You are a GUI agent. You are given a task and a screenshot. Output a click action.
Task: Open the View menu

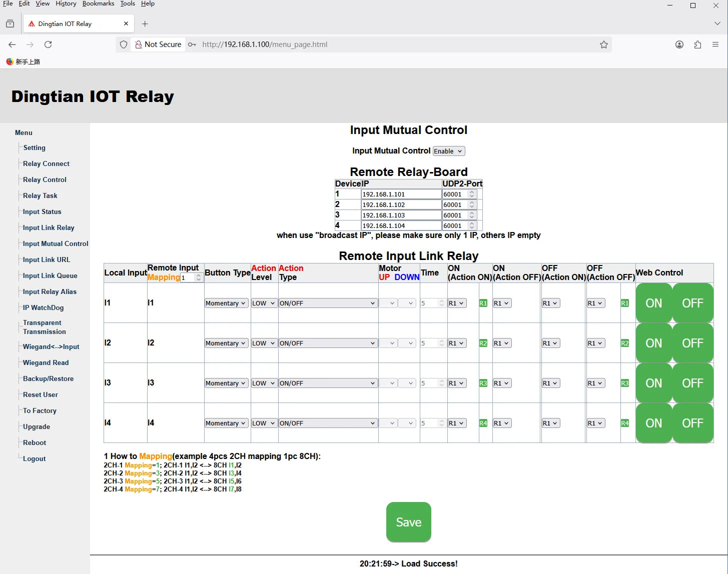click(x=43, y=3)
